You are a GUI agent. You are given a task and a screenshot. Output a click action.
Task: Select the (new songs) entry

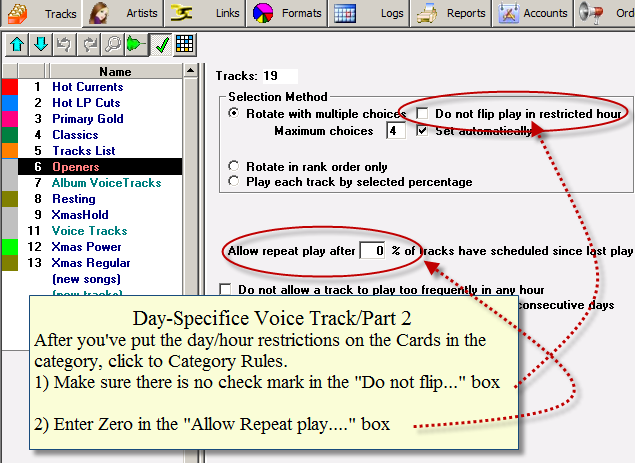[x=86, y=279]
